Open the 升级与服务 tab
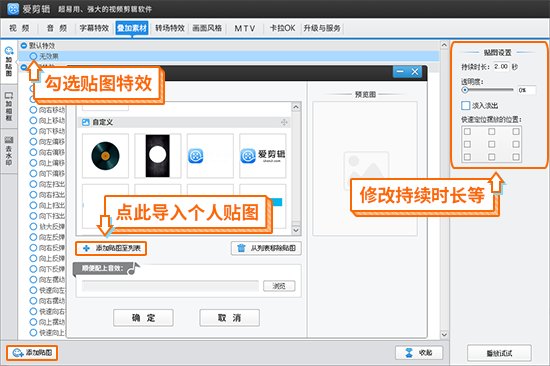550x366 pixels. point(322,28)
